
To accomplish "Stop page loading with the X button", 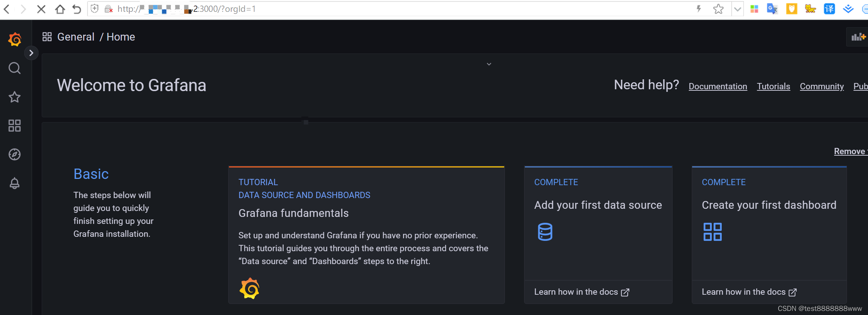I will click(41, 9).
